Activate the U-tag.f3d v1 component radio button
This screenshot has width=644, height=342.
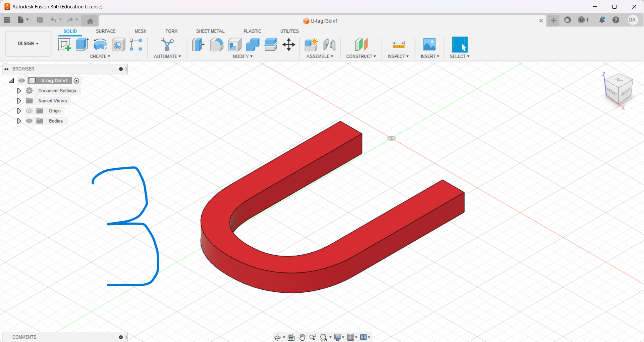tap(76, 81)
